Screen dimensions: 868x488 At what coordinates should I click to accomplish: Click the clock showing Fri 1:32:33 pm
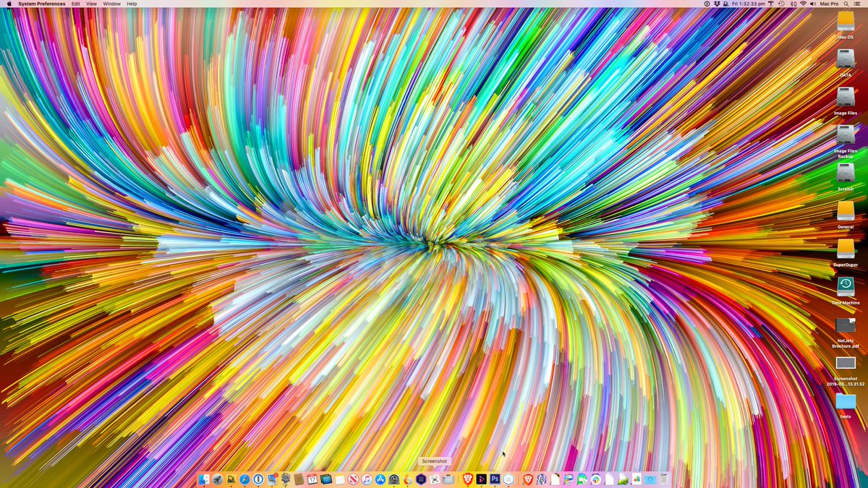[x=749, y=4]
